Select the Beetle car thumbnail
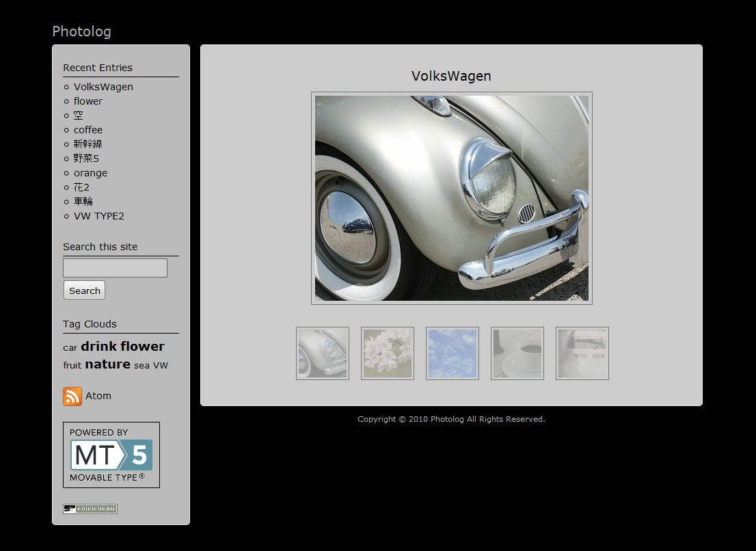 point(323,353)
